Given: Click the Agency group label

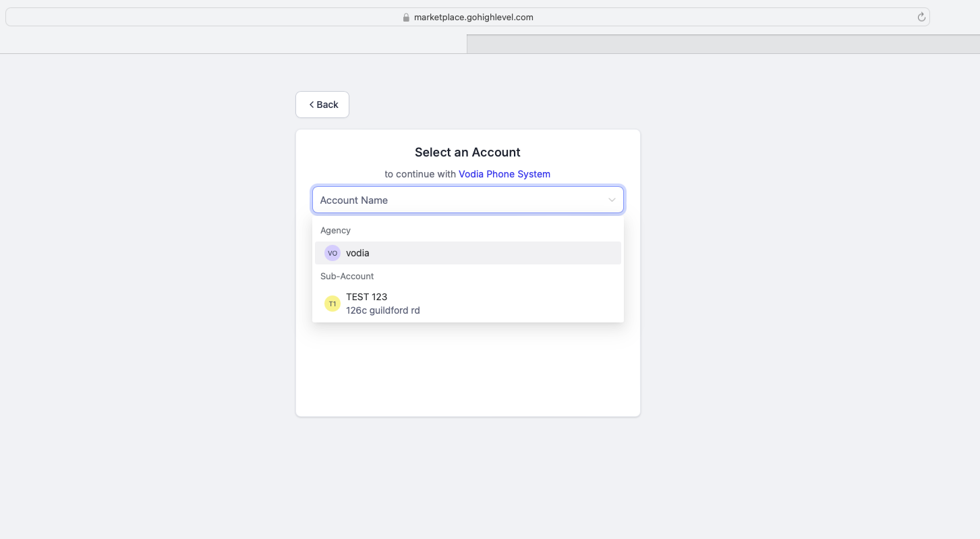Looking at the screenshot, I should tap(335, 230).
